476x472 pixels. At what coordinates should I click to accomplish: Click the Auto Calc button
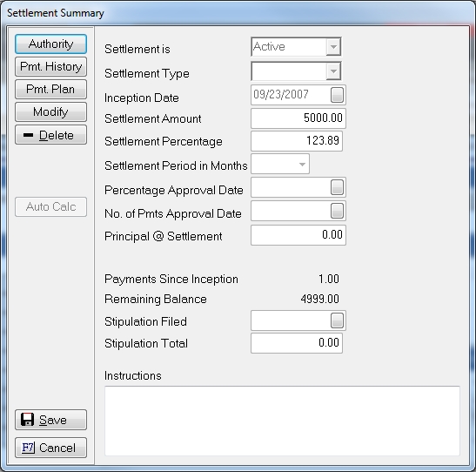(x=50, y=207)
